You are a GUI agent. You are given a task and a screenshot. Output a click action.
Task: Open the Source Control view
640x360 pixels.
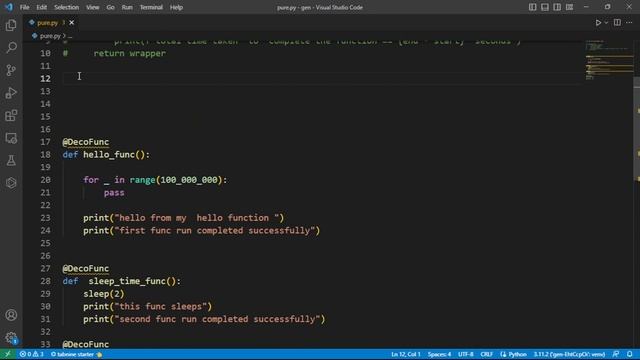click(11, 70)
